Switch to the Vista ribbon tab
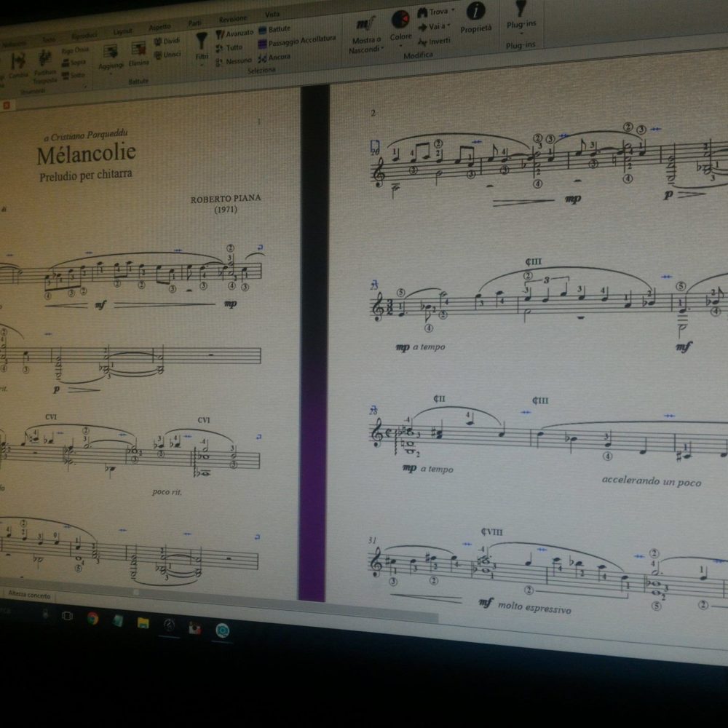 pos(272,15)
